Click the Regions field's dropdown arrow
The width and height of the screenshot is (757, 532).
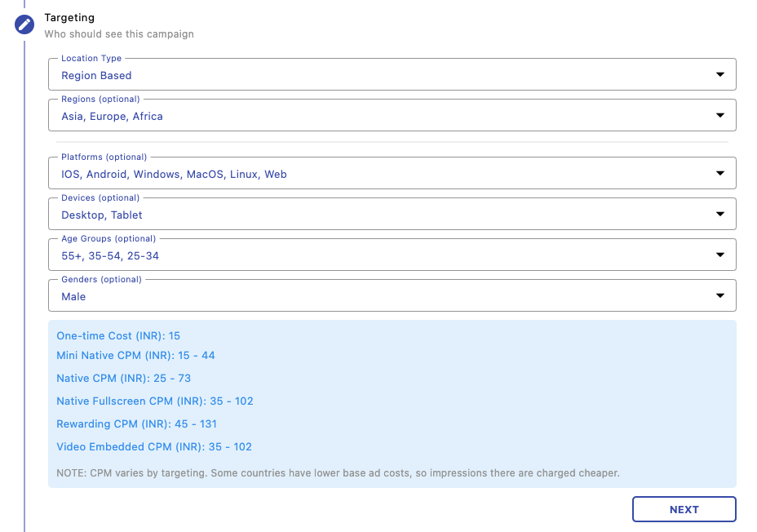coord(719,115)
